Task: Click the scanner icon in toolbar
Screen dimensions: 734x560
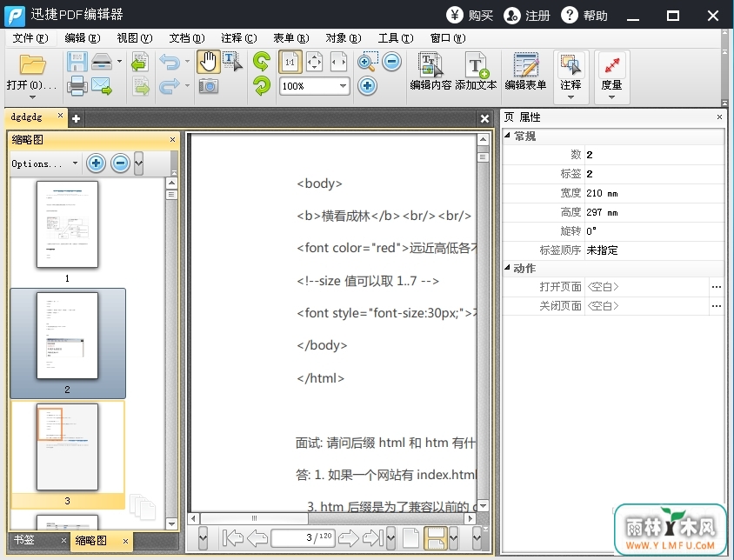Action: pyautogui.click(x=102, y=62)
